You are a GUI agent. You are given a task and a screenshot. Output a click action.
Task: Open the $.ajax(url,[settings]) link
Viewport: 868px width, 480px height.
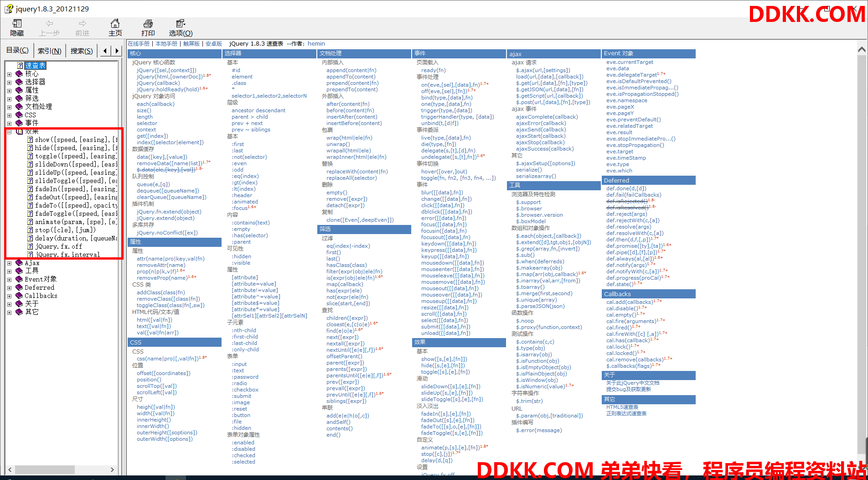pyautogui.click(x=543, y=70)
